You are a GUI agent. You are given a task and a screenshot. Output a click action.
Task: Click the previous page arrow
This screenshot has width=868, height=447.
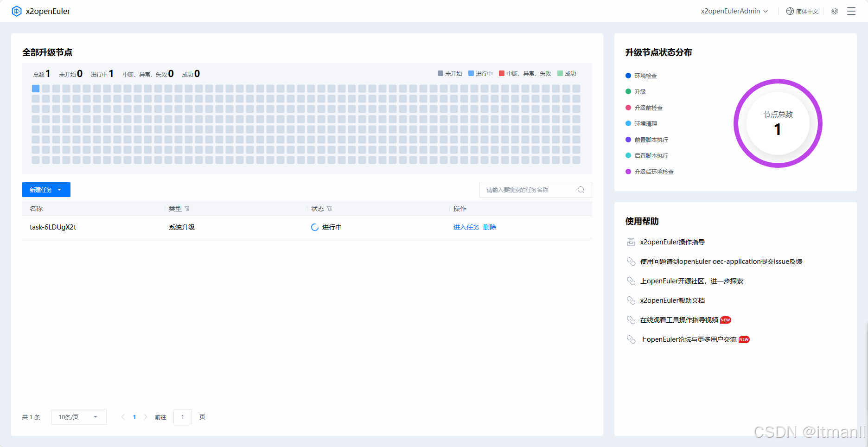tap(123, 417)
